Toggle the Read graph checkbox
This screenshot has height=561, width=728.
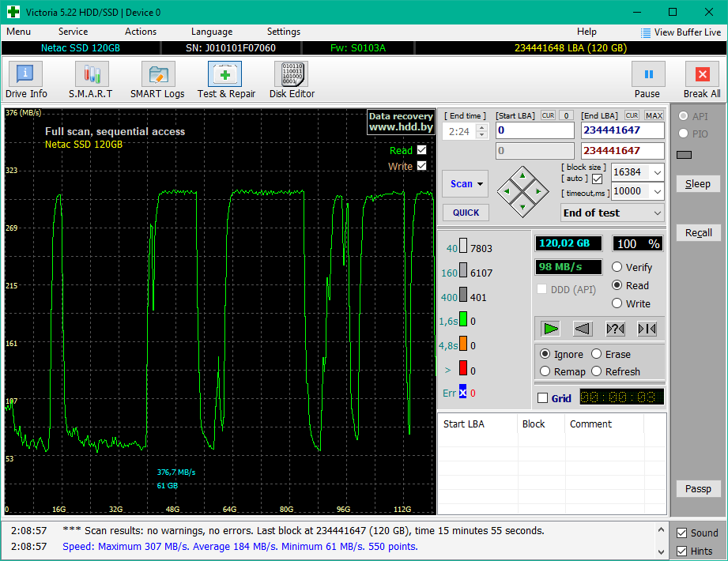click(x=421, y=150)
